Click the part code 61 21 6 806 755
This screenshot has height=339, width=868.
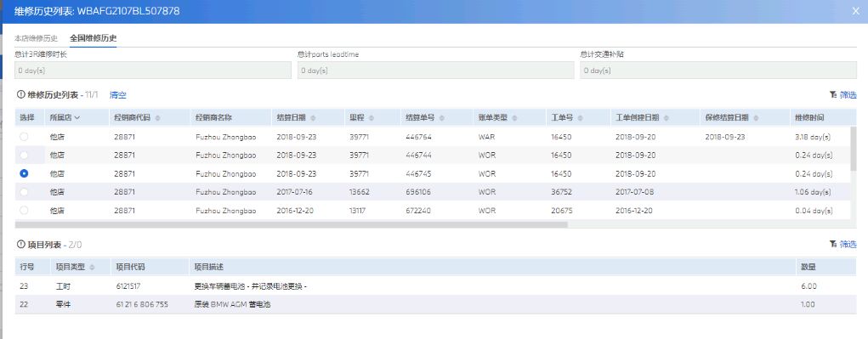[x=142, y=305]
